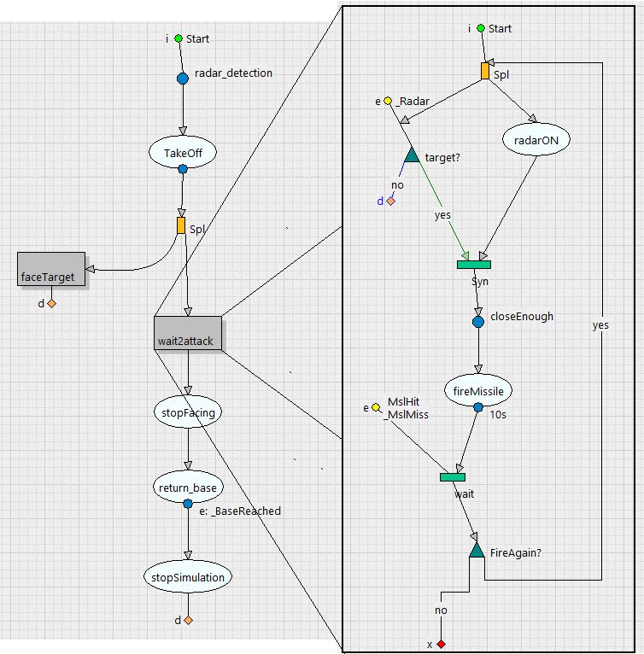Select the radarON oval node
The width and height of the screenshot is (644, 654).
pyautogui.click(x=536, y=141)
